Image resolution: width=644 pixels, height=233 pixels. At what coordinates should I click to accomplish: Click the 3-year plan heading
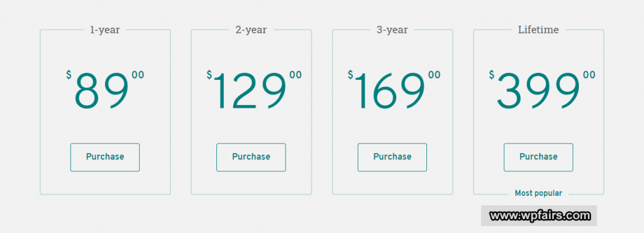pos(392,30)
